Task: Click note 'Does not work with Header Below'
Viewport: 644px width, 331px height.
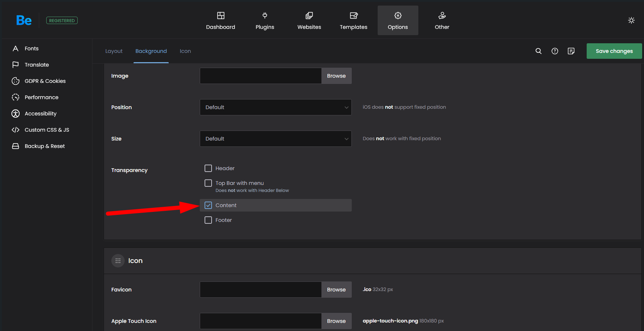Action: [252, 190]
